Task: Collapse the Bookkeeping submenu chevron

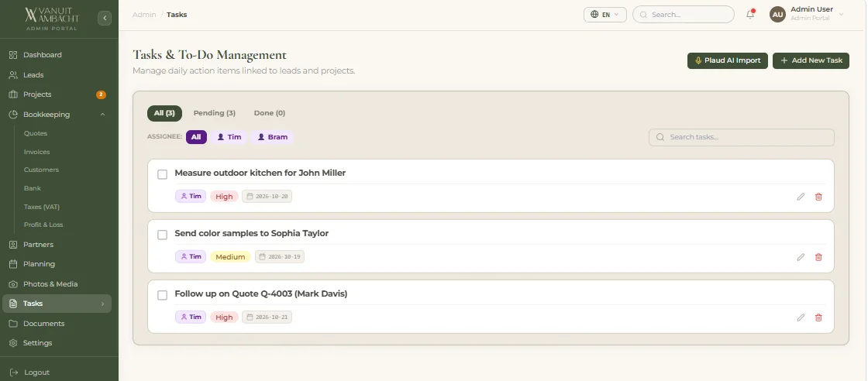Action: click(x=102, y=115)
